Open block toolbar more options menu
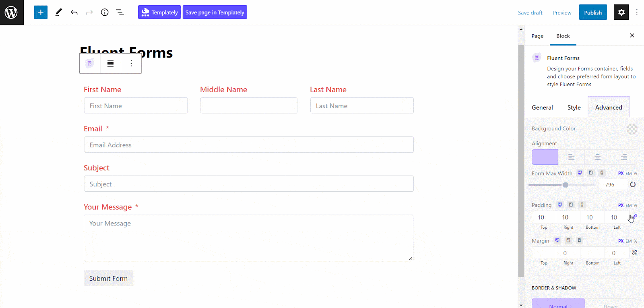Screen dimensions: 644x308 [x=131, y=63]
